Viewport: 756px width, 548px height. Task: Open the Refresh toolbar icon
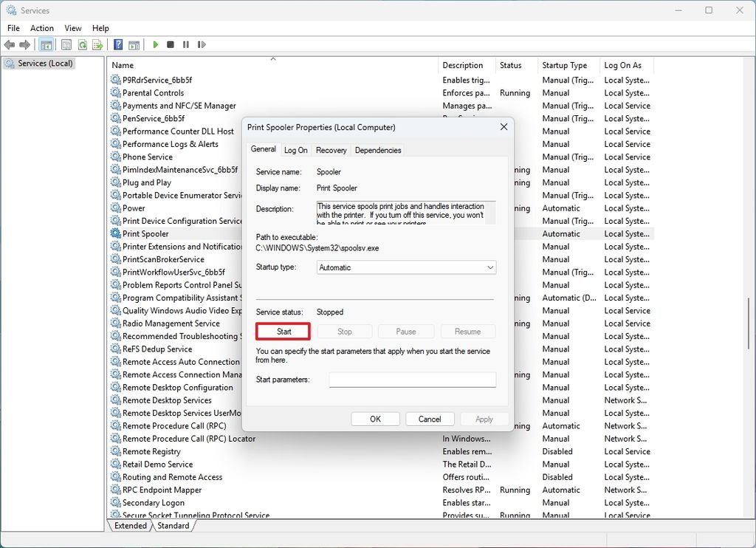(81, 44)
